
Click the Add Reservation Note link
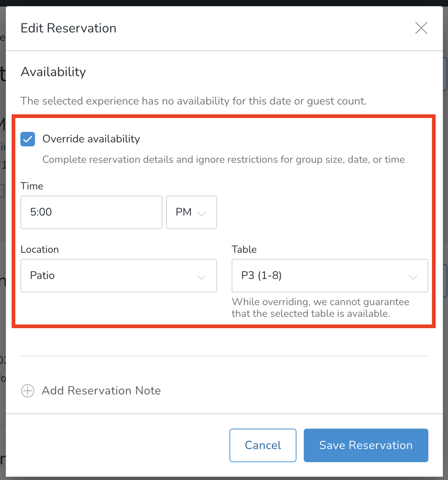click(101, 391)
